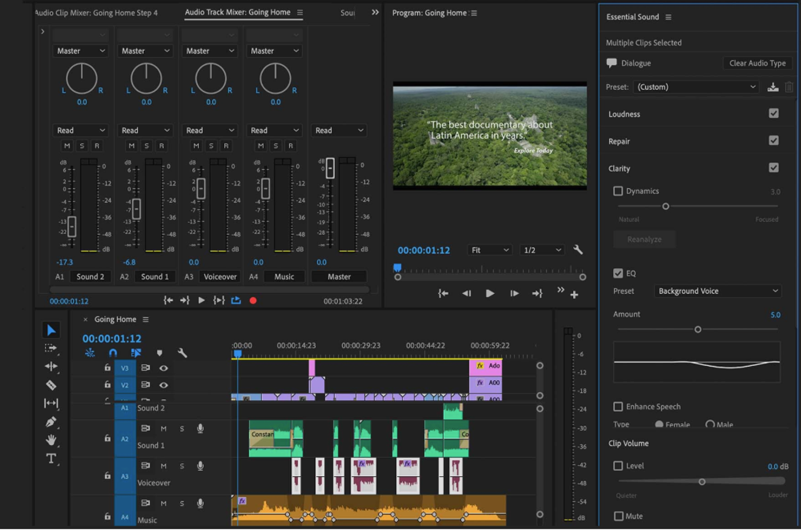Play from the Audio Track Mixer transport
This screenshot has height=532, width=801.
tap(201, 300)
